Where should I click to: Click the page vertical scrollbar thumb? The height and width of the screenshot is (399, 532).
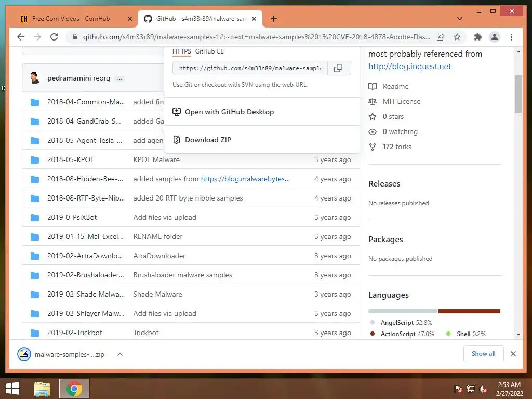tap(518, 94)
